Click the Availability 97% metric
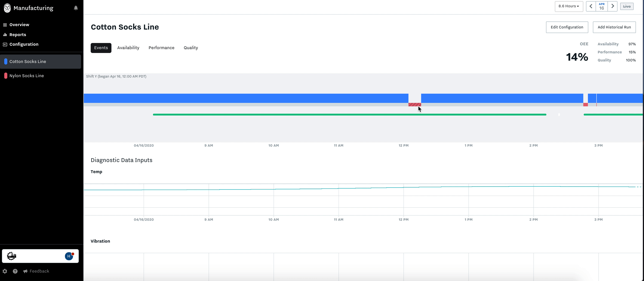644x281 pixels. tap(617, 44)
